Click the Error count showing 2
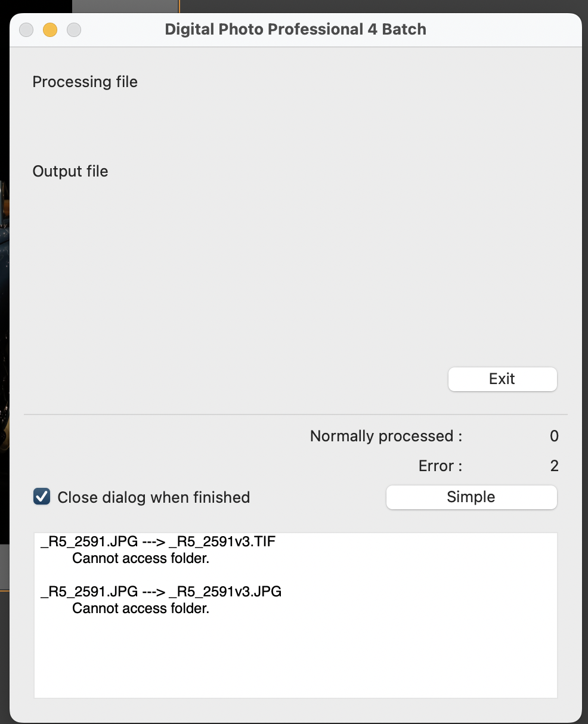This screenshot has width=588, height=724. pyautogui.click(x=555, y=466)
